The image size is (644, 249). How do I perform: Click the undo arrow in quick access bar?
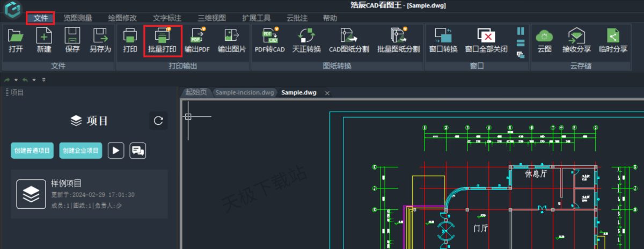[25, 80]
